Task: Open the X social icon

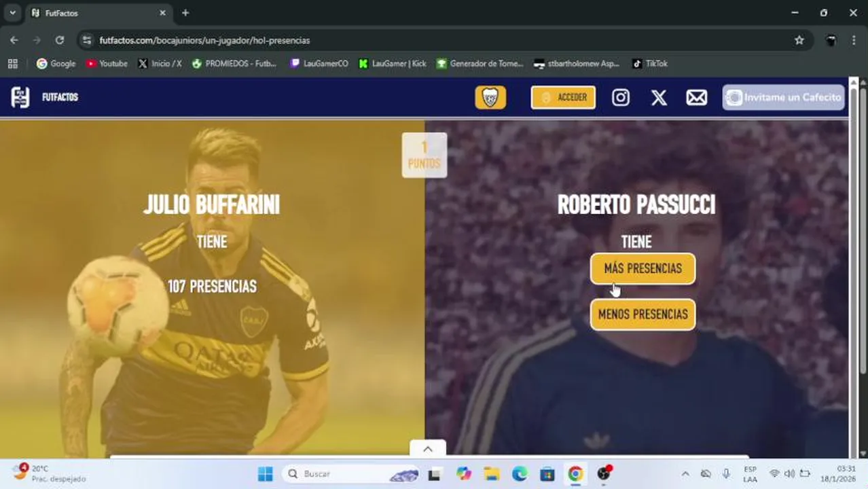Action: (x=659, y=97)
